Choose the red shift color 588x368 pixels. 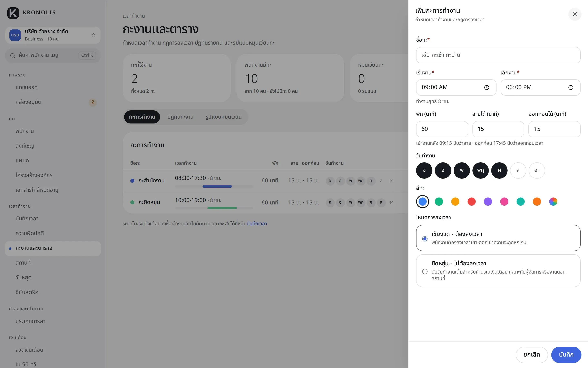tap(471, 202)
